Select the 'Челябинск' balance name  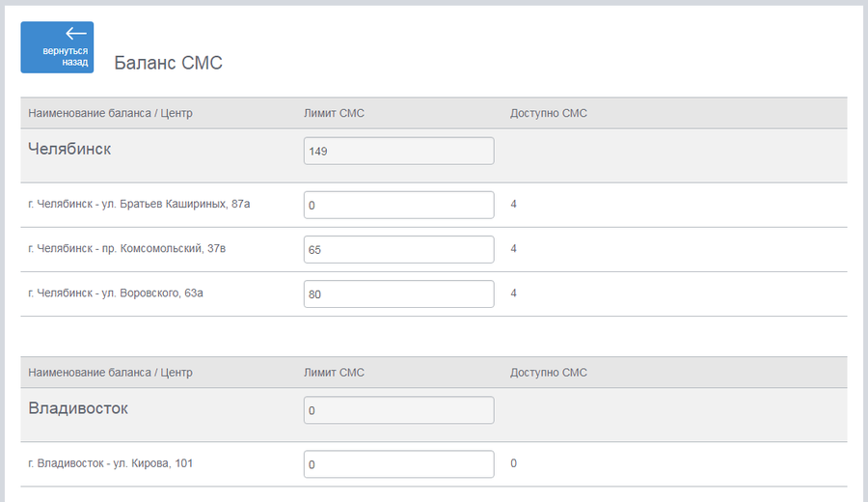pos(69,149)
